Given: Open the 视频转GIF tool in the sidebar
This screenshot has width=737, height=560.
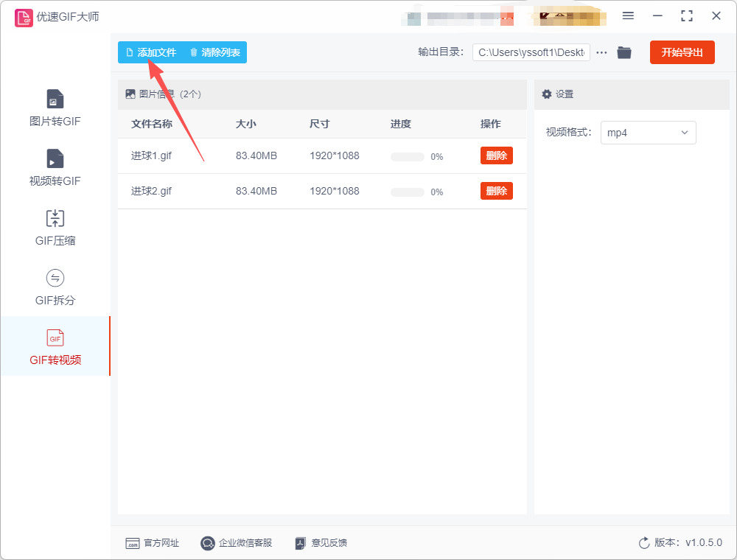Looking at the screenshot, I should [x=55, y=168].
